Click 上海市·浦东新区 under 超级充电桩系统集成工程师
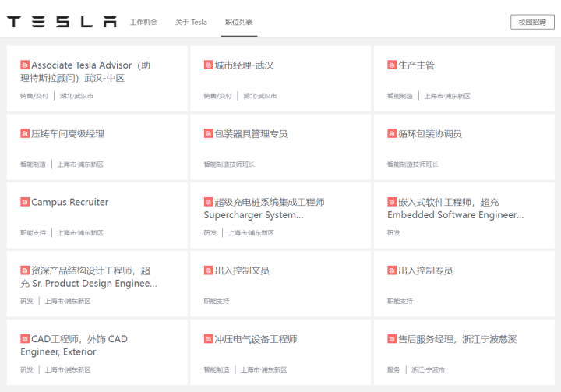561x392 pixels. tap(251, 233)
